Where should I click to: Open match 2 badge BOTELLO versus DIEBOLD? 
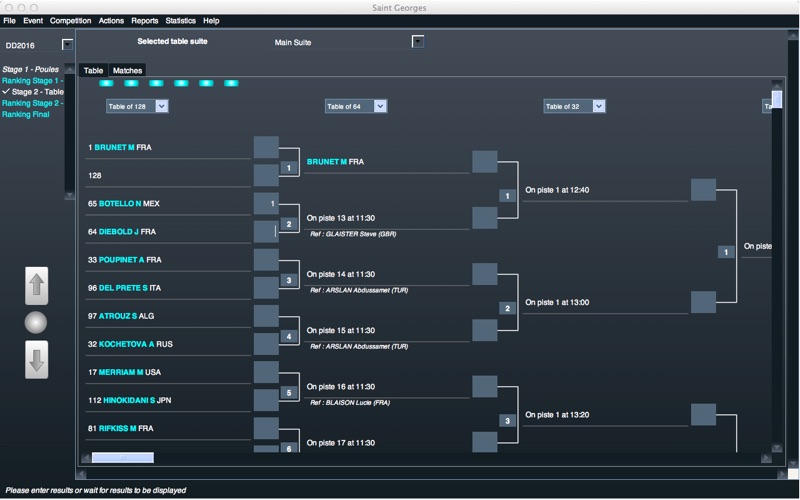(x=289, y=224)
